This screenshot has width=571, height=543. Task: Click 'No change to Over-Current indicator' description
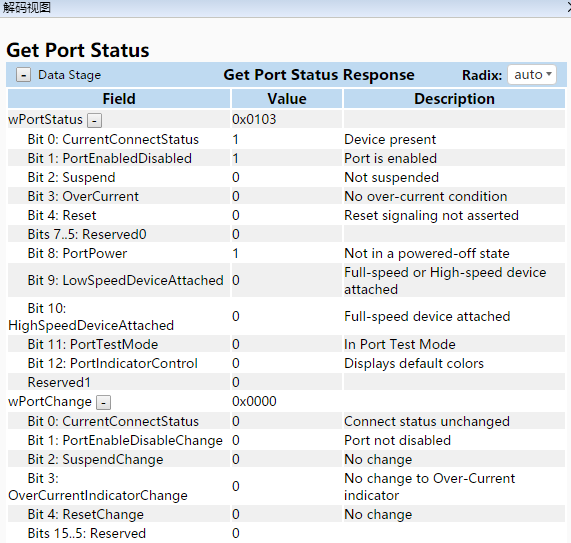point(430,487)
